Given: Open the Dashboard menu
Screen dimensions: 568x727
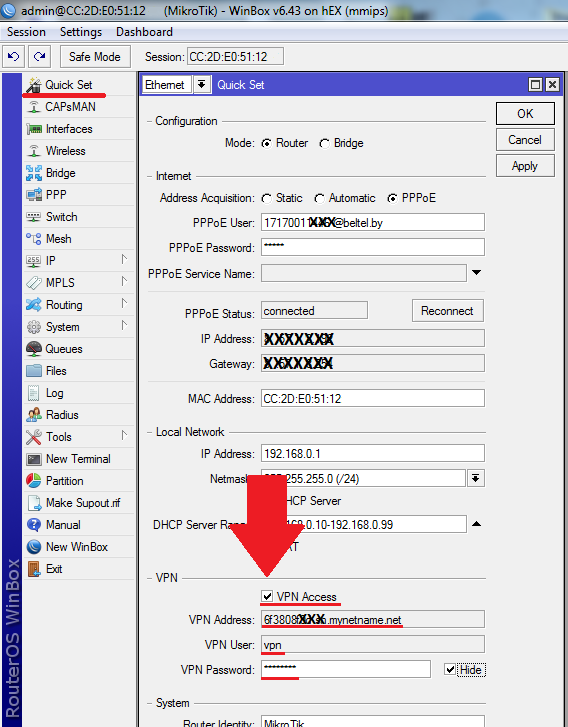Looking at the screenshot, I should point(144,32).
